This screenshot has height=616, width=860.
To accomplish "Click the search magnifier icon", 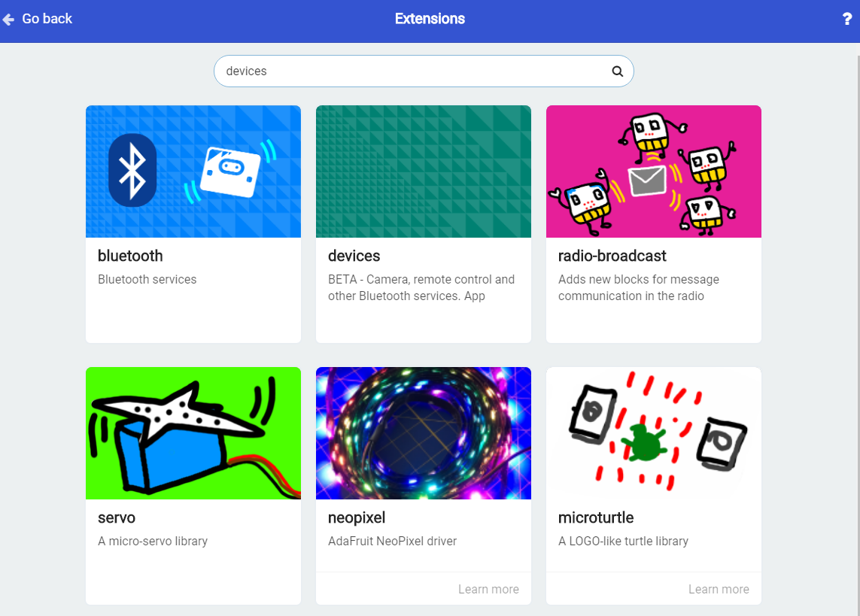I will coord(617,71).
